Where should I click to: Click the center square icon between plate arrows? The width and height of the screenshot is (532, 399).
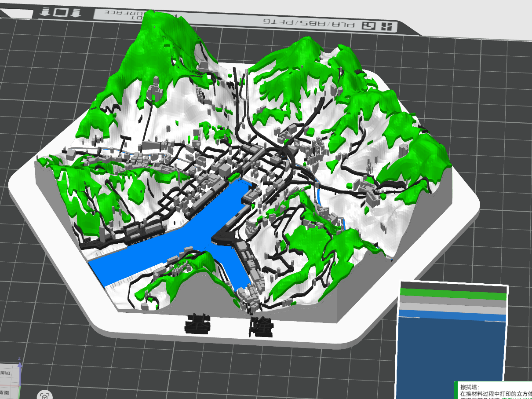(60, 12)
